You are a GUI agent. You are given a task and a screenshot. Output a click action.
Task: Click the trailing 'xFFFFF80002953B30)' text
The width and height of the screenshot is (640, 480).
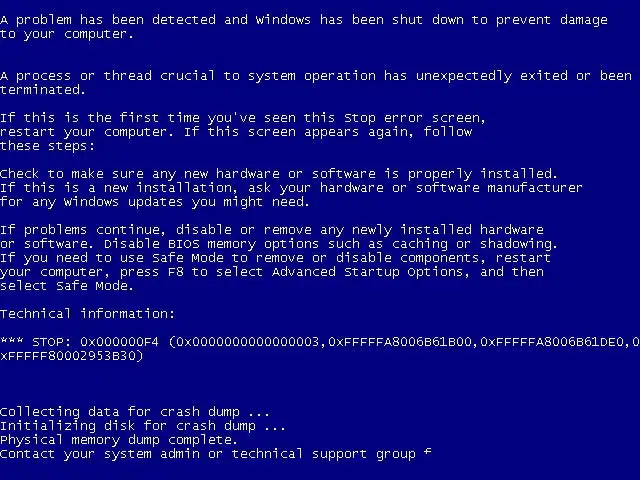[72, 356]
